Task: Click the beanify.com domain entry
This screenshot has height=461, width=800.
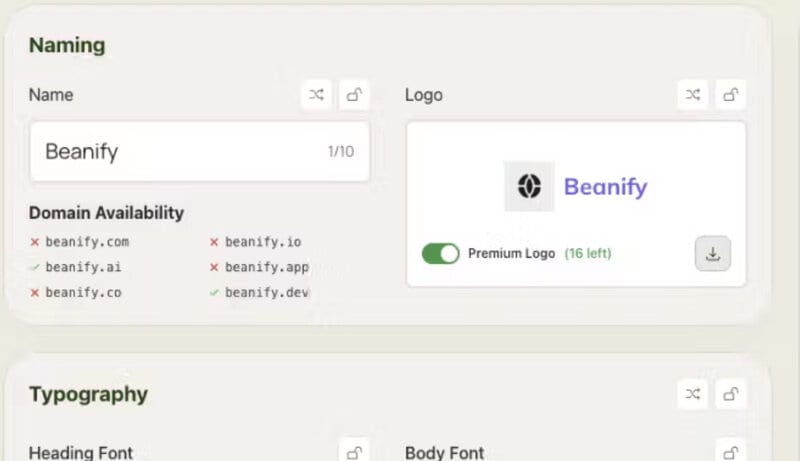Action: [x=80, y=242]
